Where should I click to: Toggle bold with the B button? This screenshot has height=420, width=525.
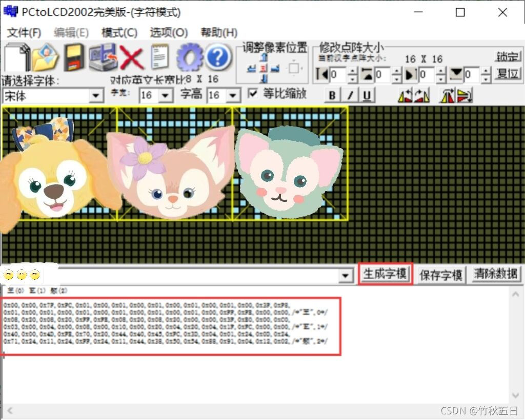click(332, 96)
